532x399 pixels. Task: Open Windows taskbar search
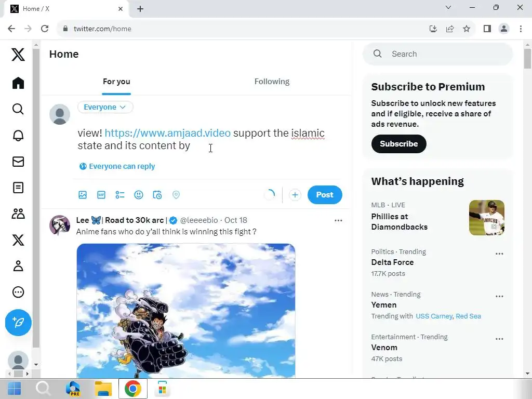(x=44, y=389)
